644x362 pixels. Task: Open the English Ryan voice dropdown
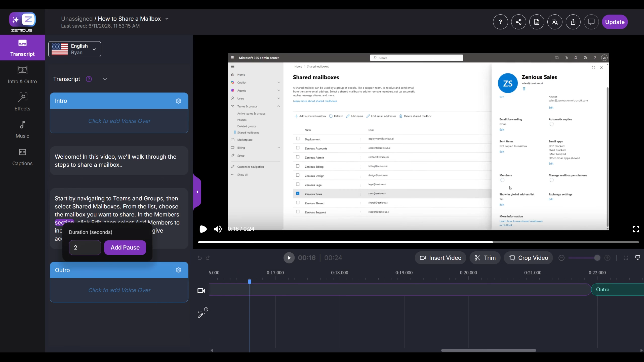pyautogui.click(x=74, y=49)
